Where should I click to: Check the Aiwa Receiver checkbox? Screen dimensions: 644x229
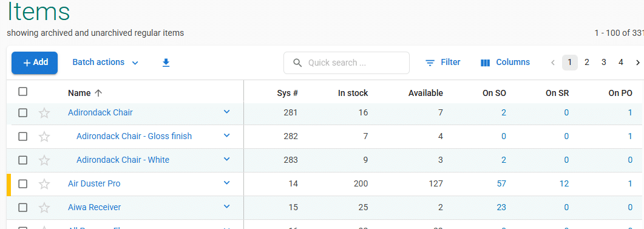tap(23, 207)
